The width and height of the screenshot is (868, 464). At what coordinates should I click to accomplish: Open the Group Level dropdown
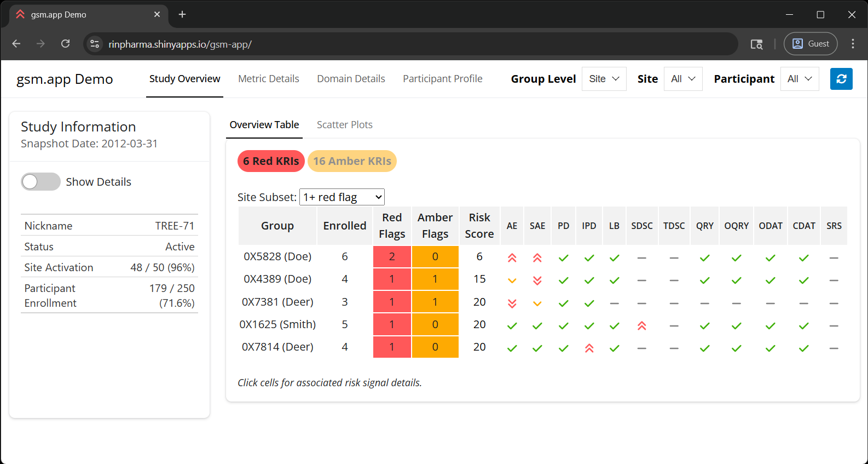(604, 79)
